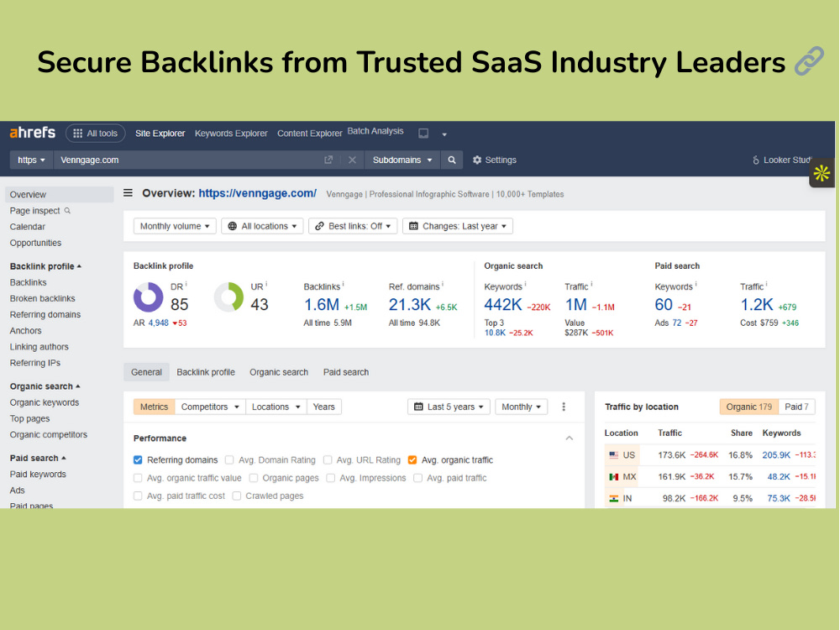Open Linking authors report
The image size is (840, 630).
point(39,347)
